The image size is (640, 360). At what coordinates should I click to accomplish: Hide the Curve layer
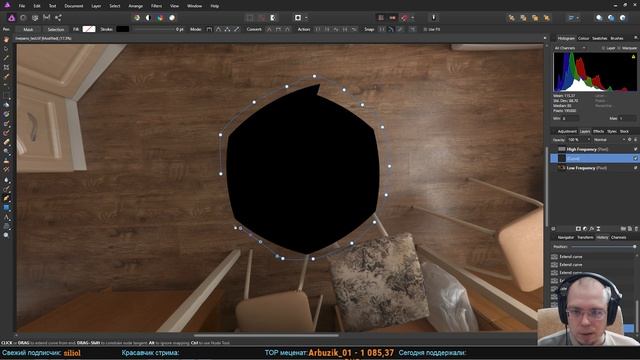point(636,158)
